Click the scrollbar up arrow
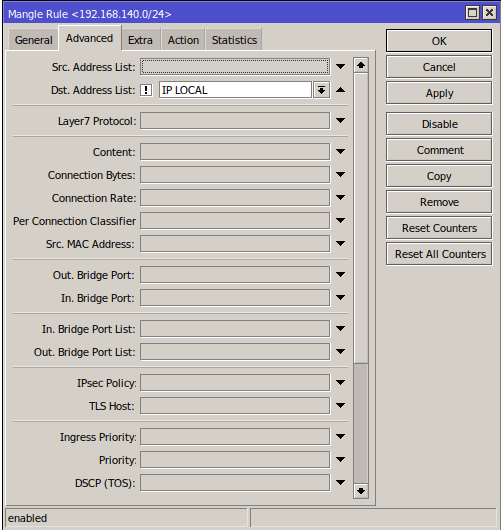Image resolution: width=501 pixels, height=530 pixels. point(361,65)
